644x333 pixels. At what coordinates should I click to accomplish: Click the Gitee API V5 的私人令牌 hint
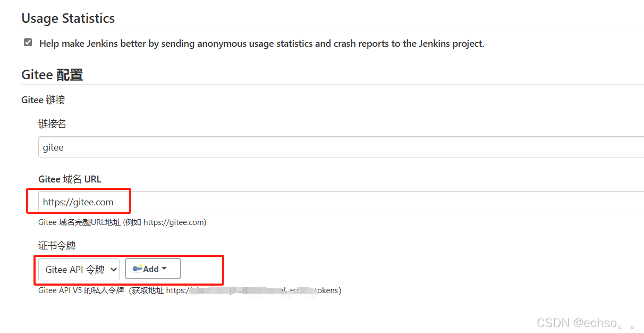click(x=190, y=290)
